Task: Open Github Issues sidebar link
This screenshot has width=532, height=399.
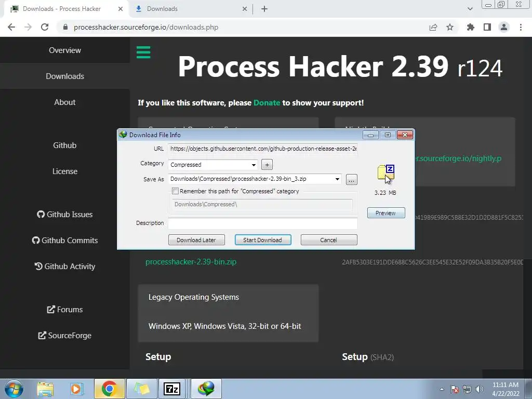Action: tap(65, 215)
